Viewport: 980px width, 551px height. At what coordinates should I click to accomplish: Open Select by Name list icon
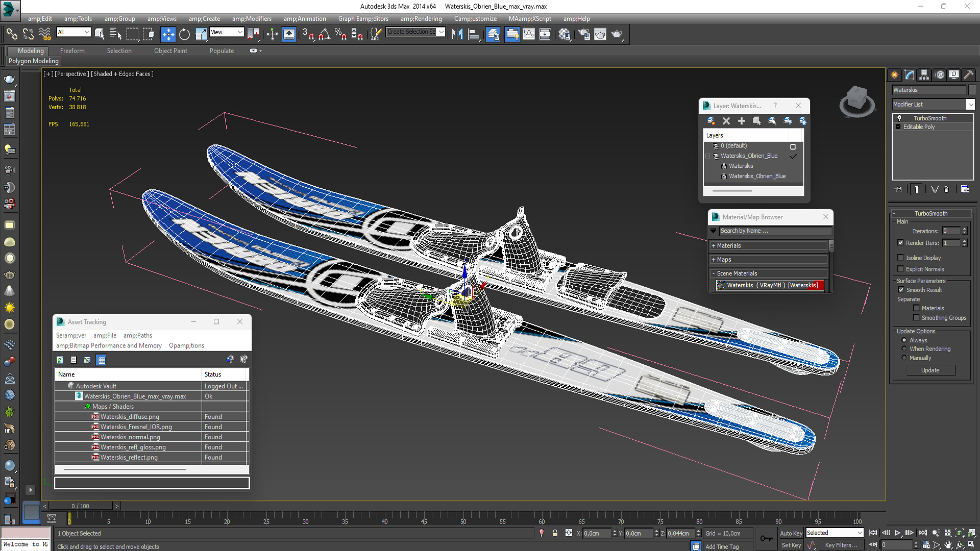coord(116,34)
